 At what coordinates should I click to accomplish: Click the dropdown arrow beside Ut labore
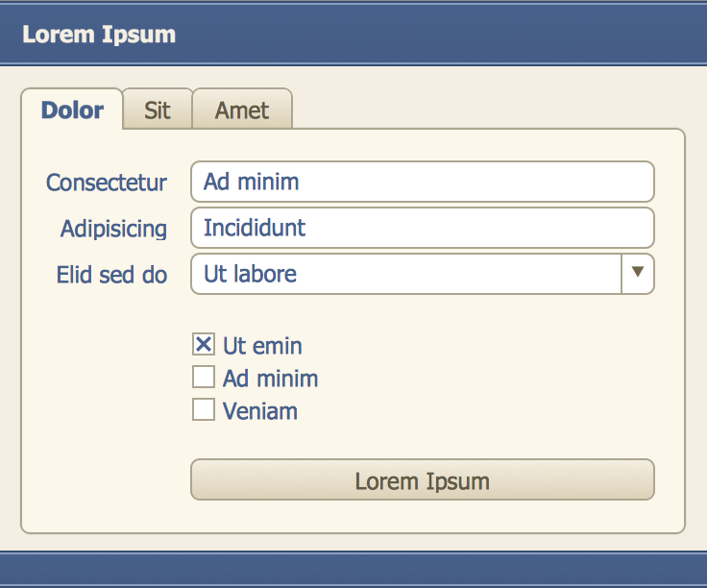pyautogui.click(x=638, y=274)
